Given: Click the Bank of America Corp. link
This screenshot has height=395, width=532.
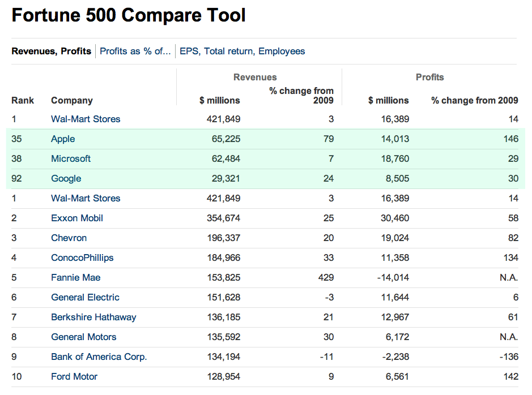Looking at the screenshot, I should [x=99, y=357].
